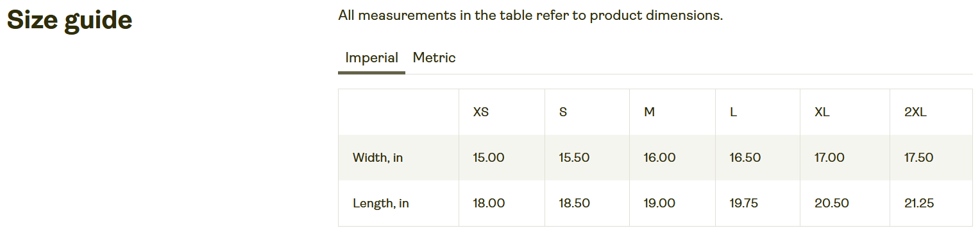Click the XL size column header
The image size is (980, 235).
coord(822,112)
